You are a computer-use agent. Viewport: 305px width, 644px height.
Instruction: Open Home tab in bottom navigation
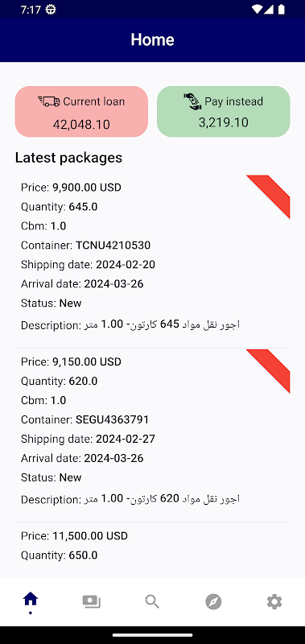tap(31, 601)
